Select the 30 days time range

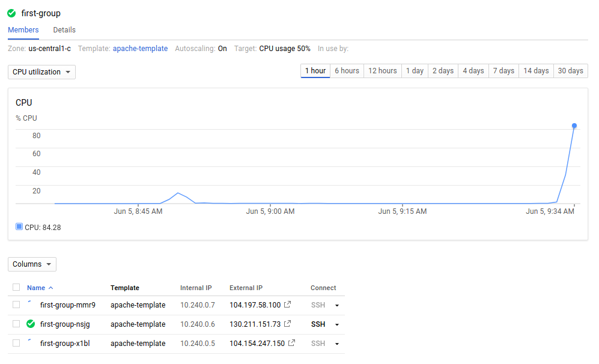pos(570,70)
